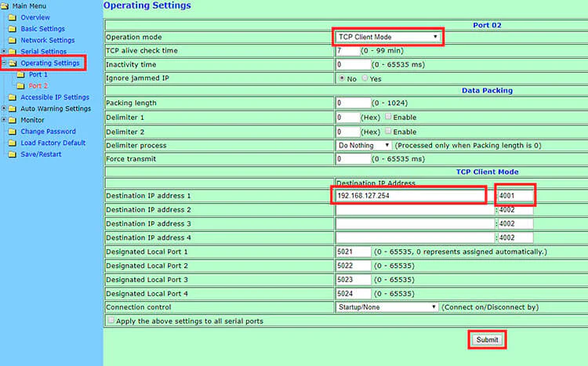The image size is (588, 366).
Task: Click the TCP alive check time field
Action: pyautogui.click(x=348, y=51)
